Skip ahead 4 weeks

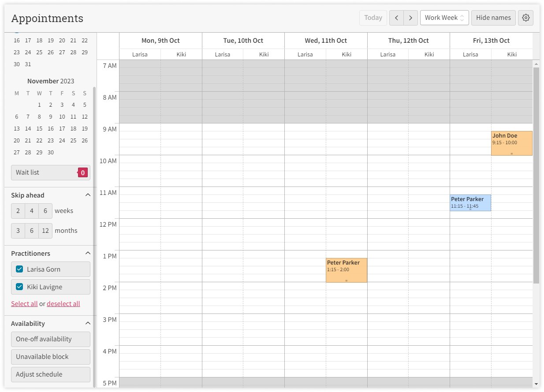click(32, 211)
